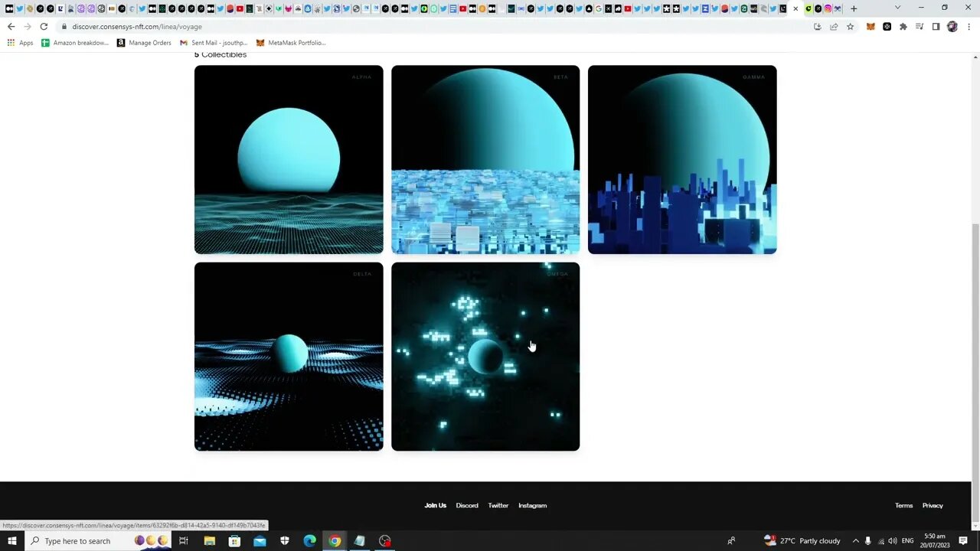Open the ALPHA collectible thumbnail
Screen dimensions: 980x551
(x=289, y=159)
